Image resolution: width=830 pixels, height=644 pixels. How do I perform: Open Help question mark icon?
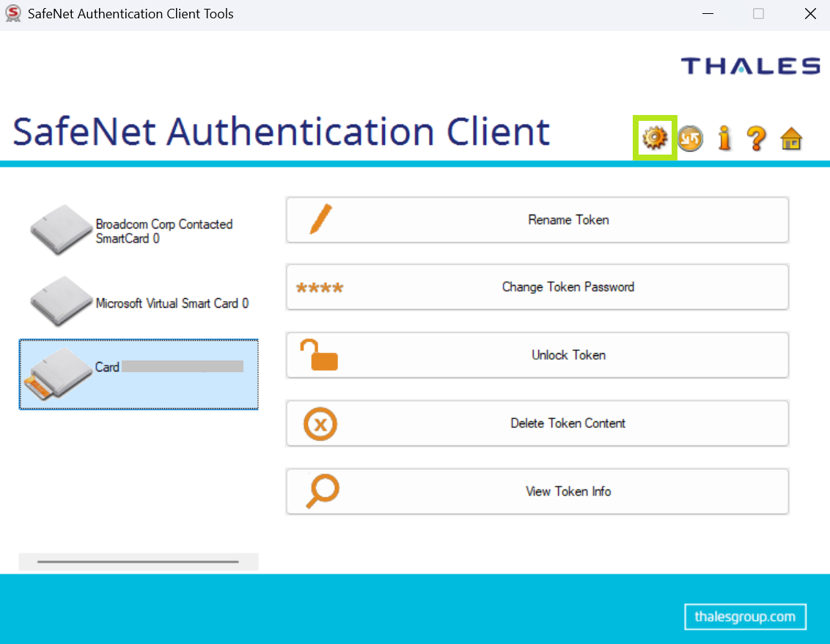click(x=757, y=138)
